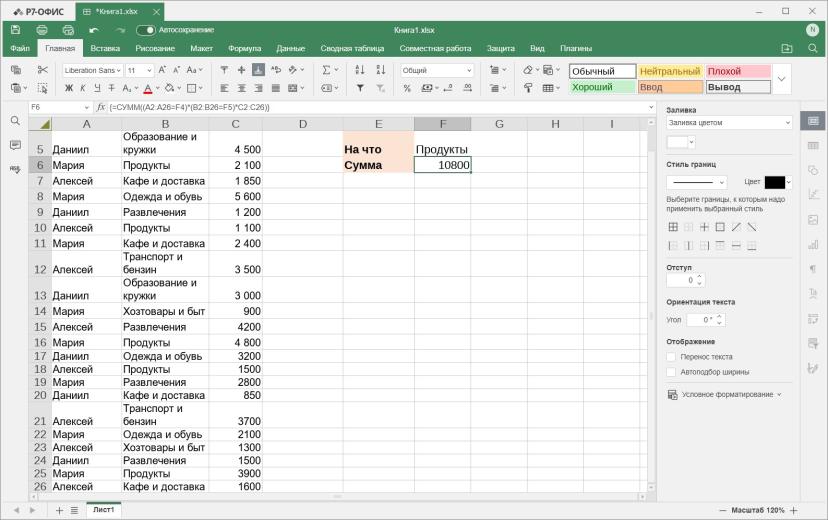Open the Общий number format dropdown
This screenshot has height=520, width=828.
pyautogui.click(x=437, y=70)
